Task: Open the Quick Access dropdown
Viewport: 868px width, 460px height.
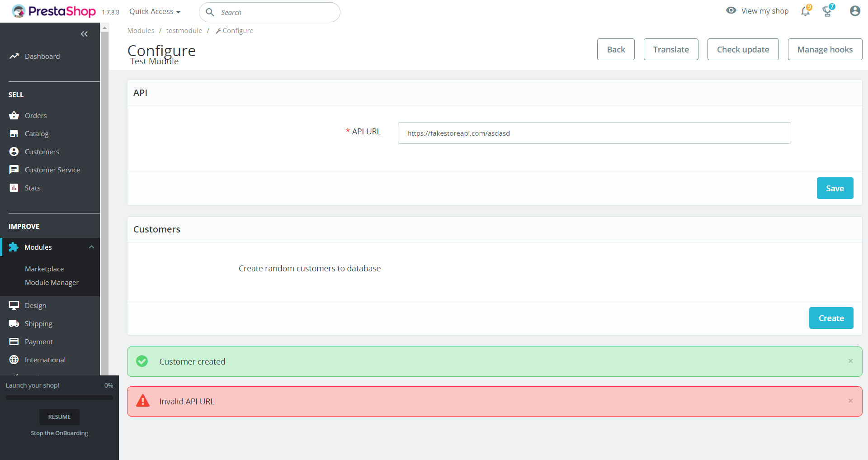Action: [155, 12]
